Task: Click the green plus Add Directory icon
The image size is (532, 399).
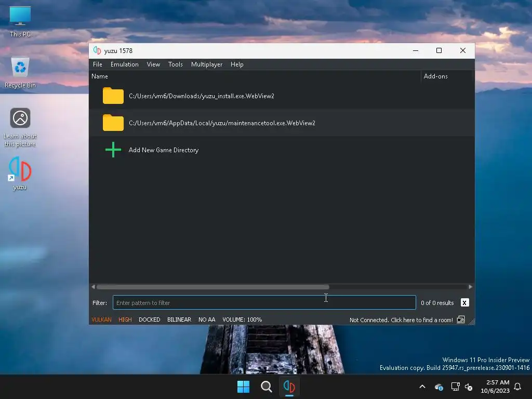Action: click(113, 150)
